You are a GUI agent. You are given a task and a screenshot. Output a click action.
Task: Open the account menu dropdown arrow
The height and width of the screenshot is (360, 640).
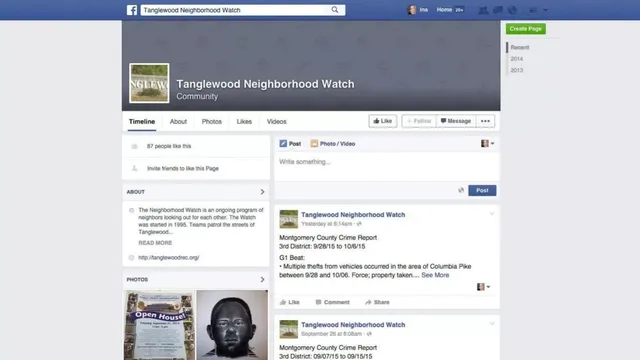[545, 10]
